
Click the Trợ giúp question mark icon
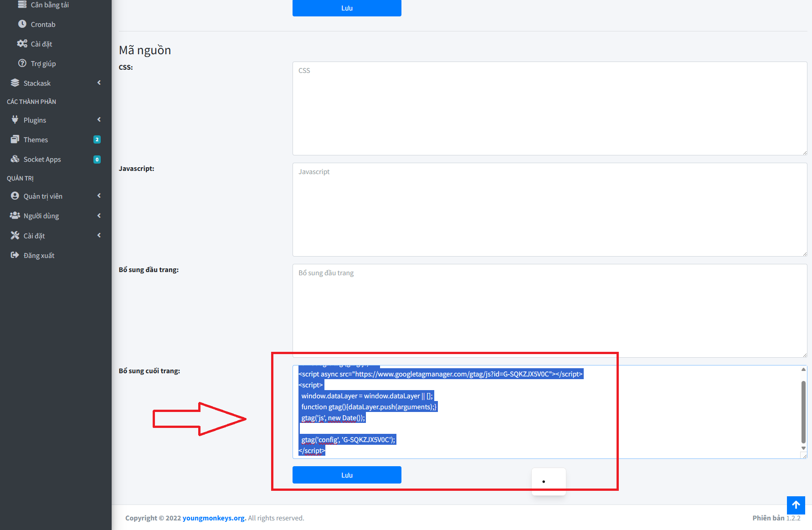coord(22,63)
